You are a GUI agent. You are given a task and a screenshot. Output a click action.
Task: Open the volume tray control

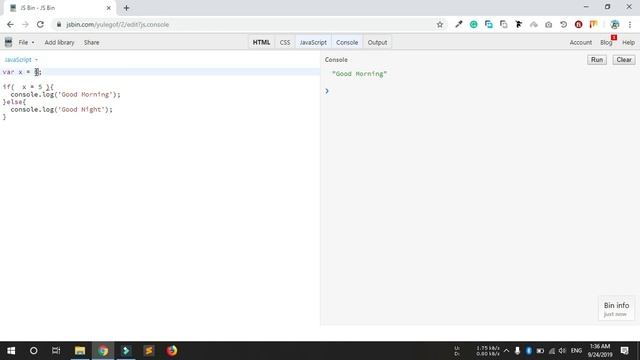pyautogui.click(x=562, y=351)
